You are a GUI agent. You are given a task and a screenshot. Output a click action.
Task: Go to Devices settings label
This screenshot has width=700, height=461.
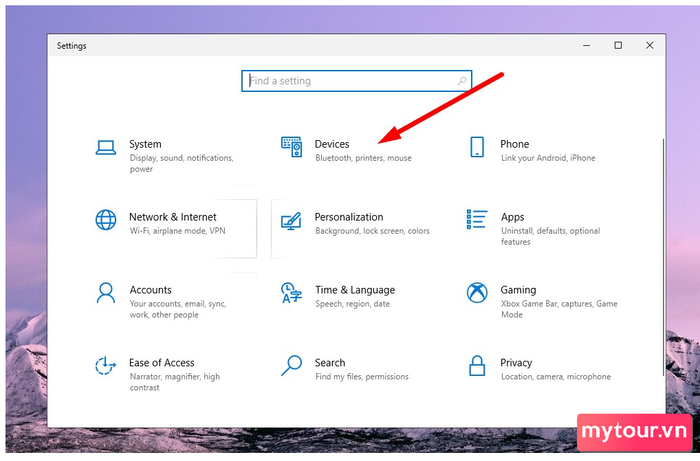click(x=332, y=144)
